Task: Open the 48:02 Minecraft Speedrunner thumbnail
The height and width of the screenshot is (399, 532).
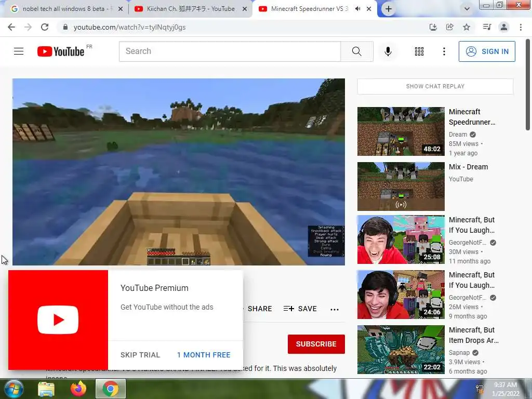Action: [x=401, y=131]
